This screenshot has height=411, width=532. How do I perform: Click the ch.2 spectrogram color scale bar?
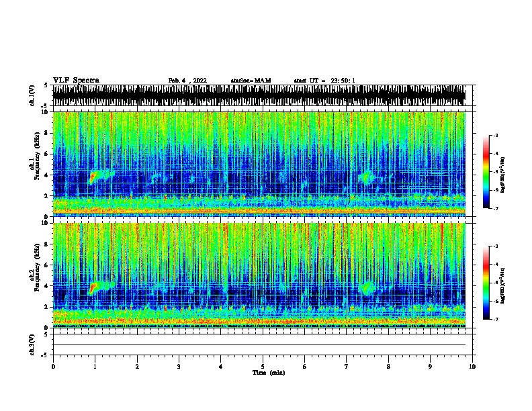tap(486, 283)
